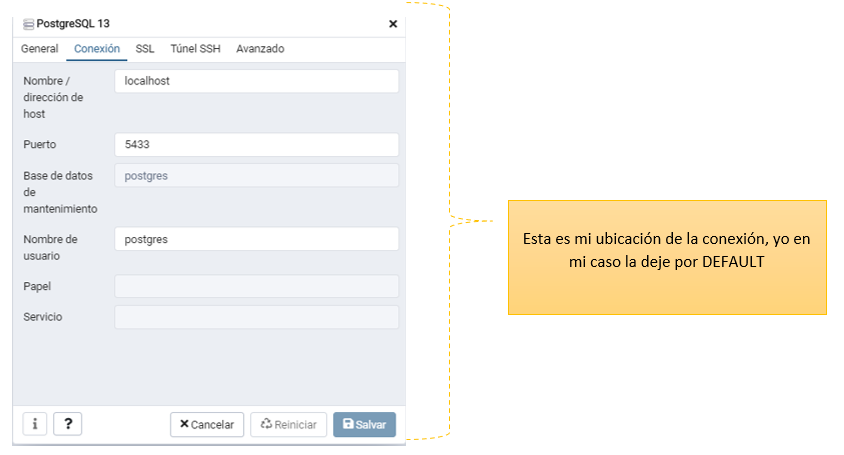Open the help question mark button
This screenshot has width=844, height=455.
(68, 424)
